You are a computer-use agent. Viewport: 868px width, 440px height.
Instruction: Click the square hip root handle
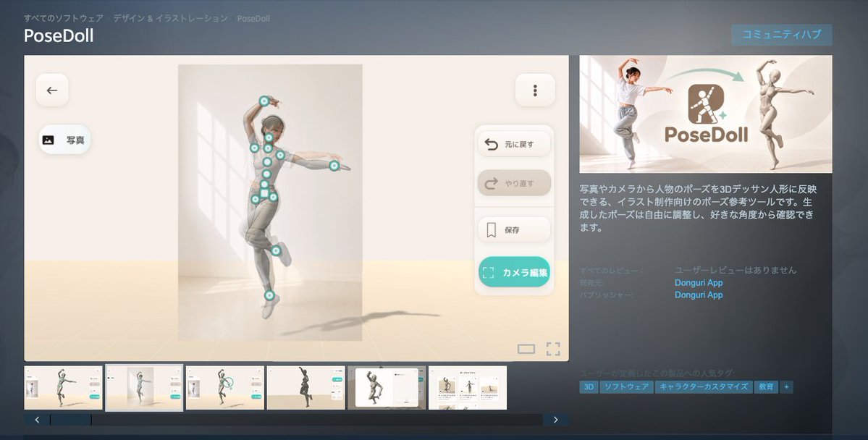265,194
